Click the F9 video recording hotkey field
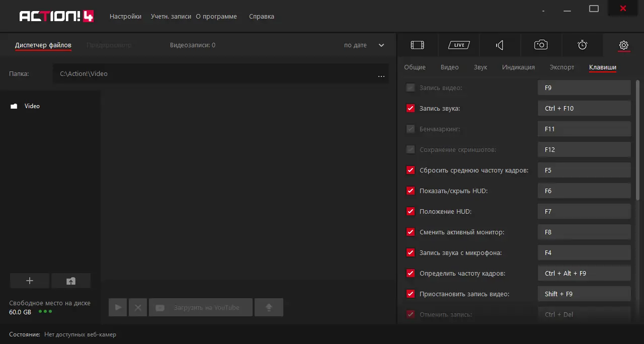Viewport: 644px width, 344px height. click(x=584, y=88)
